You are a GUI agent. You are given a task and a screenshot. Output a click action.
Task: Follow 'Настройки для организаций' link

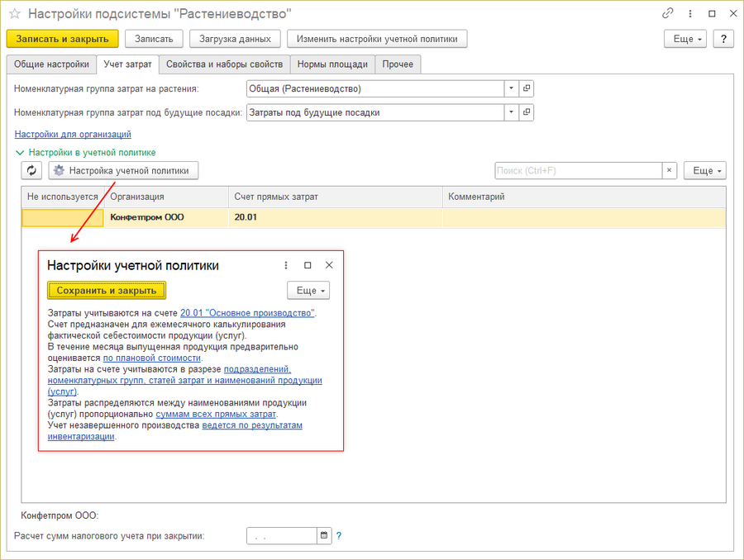click(x=73, y=134)
